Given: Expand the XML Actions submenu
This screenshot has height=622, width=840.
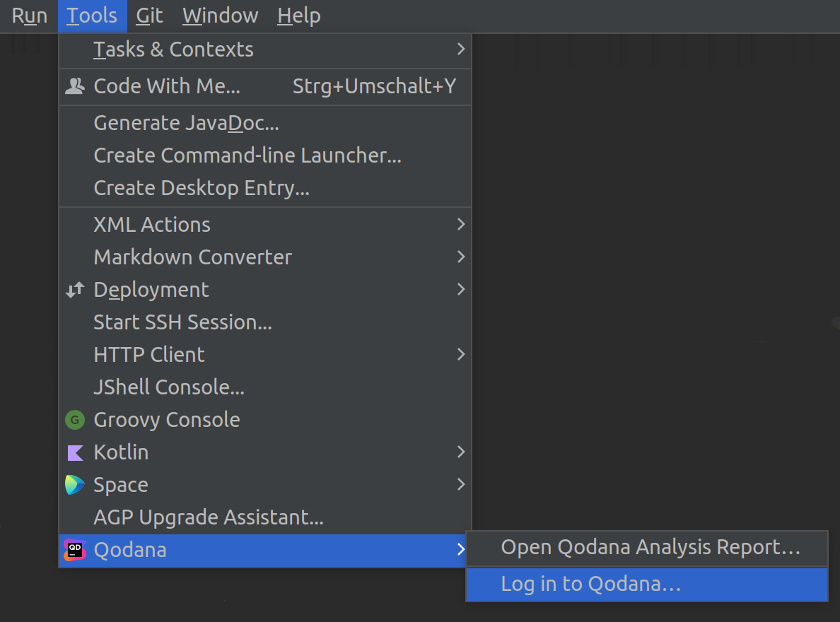Looking at the screenshot, I should (462, 224).
